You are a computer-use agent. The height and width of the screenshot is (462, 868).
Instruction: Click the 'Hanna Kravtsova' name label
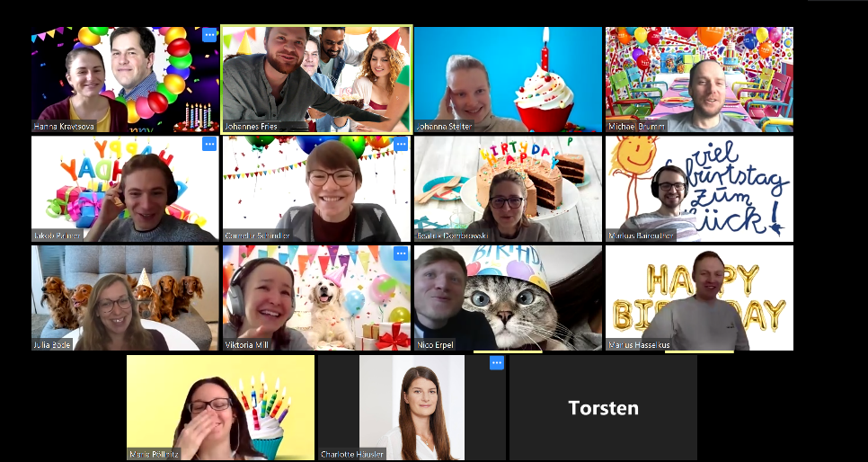64,127
